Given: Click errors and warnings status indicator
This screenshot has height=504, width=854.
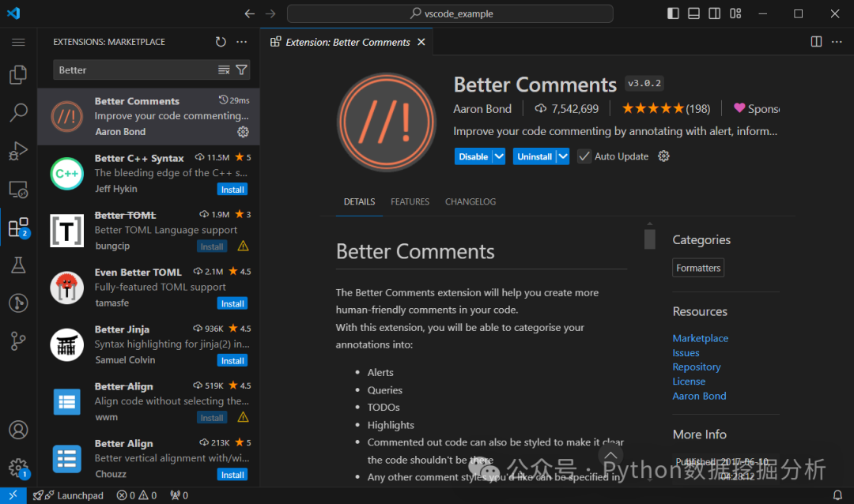Looking at the screenshot, I should click(137, 495).
